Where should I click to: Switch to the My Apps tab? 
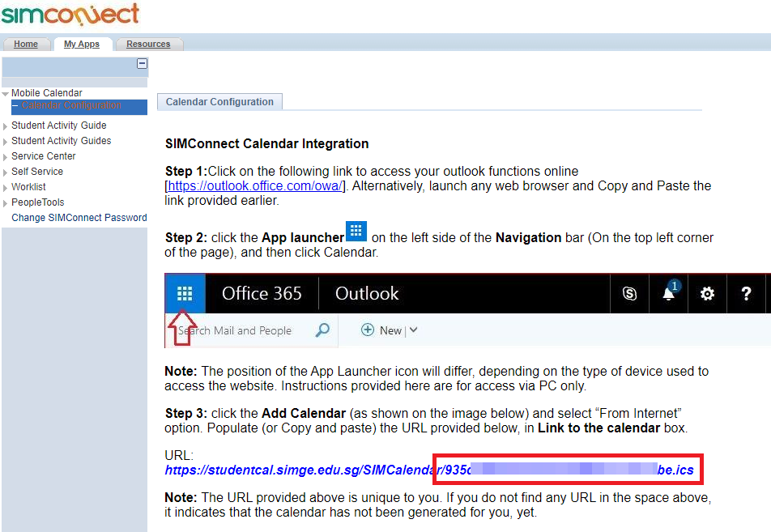(82, 44)
